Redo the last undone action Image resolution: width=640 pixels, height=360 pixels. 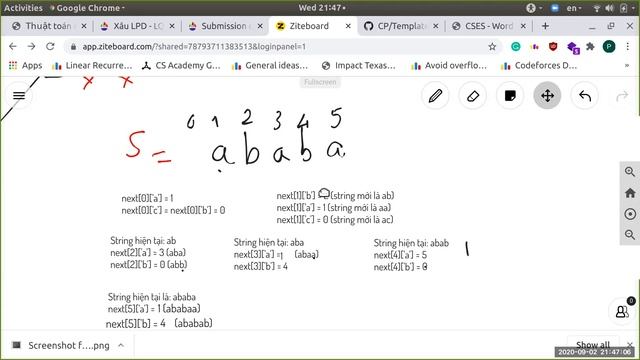(622, 96)
